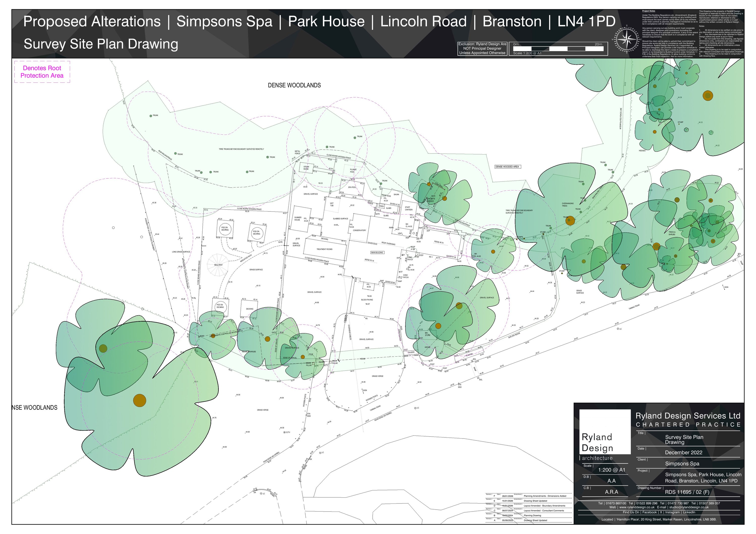This screenshot has height=534, width=756.
Task: Click the studio@rylanddesign.co.uk email address
Action: [x=689, y=507]
